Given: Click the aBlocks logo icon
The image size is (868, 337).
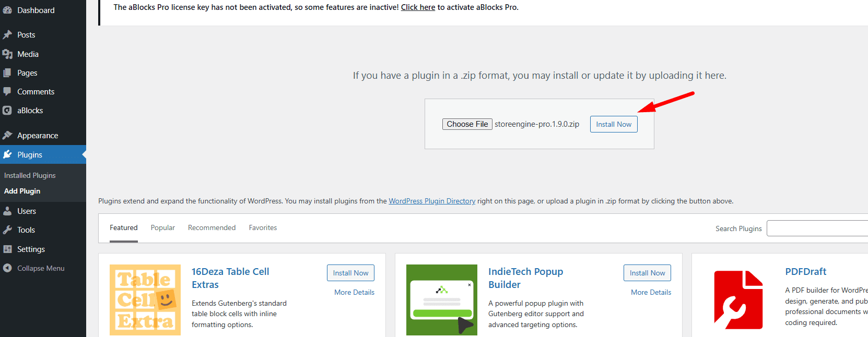Looking at the screenshot, I should 7,111.
